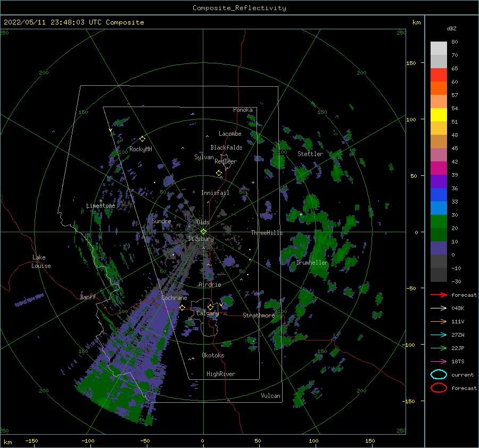Click the Didsbury label
Viewport: 479px width, 448px height.
click(x=201, y=239)
